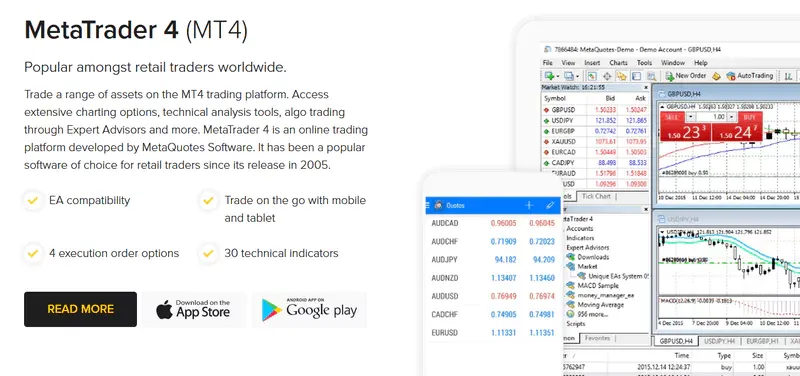This screenshot has height=376, width=800.
Task: Select Indicators in the Navigator tree
Action: click(x=580, y=238)
